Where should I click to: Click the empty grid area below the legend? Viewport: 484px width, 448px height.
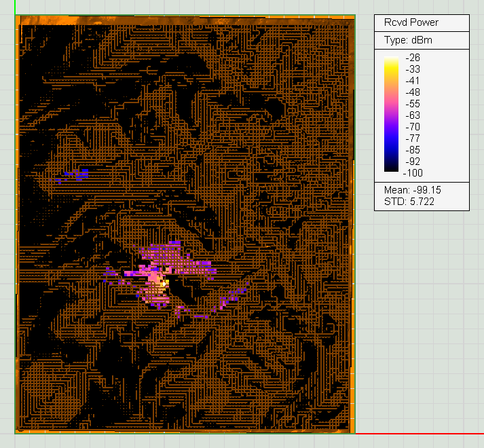(421, 305)
